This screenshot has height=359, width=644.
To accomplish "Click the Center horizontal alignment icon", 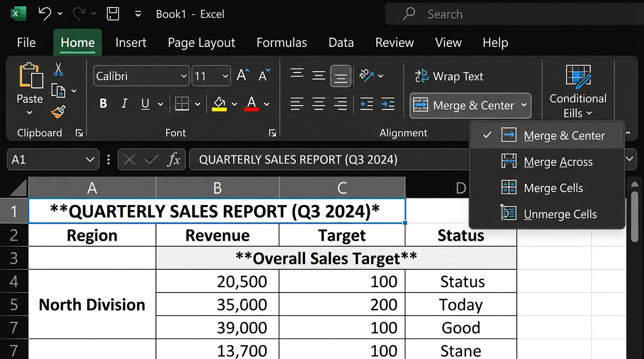I will [x=319, y=104].
